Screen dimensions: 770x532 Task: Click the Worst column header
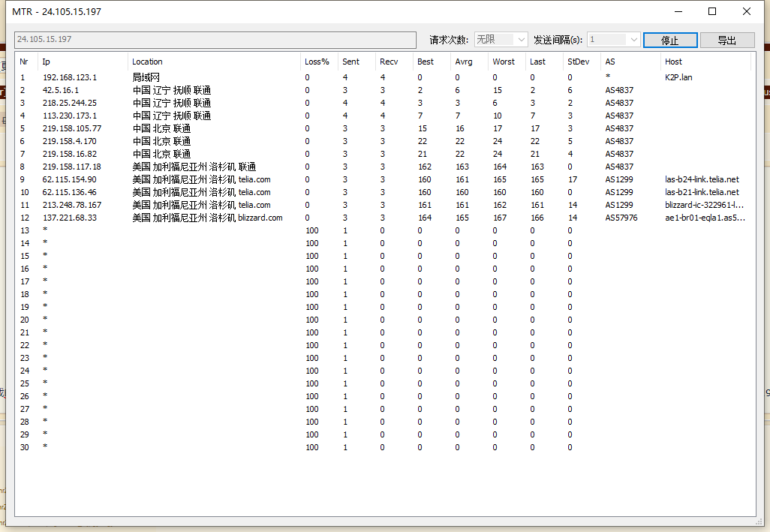click(x=504, y=62)
